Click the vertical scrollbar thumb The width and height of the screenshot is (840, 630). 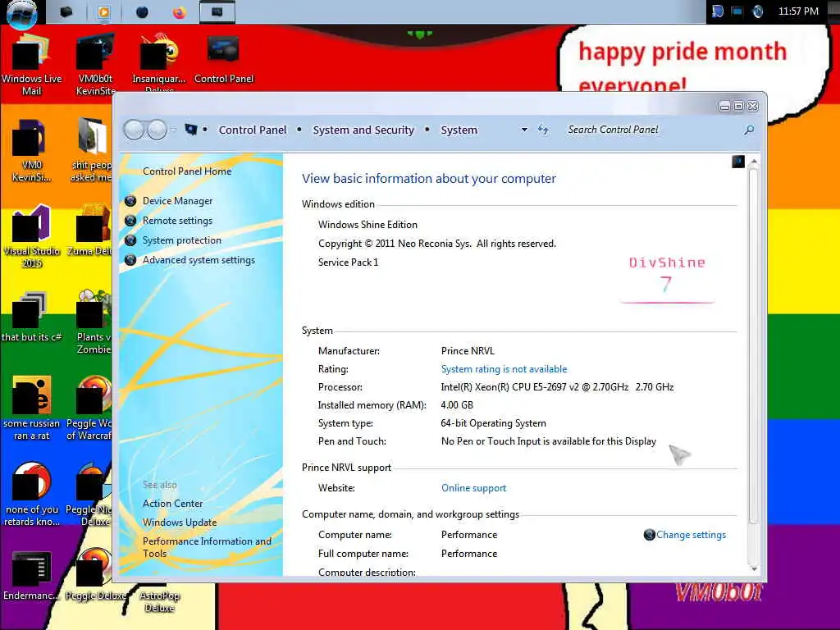click(x=754, y=345)
